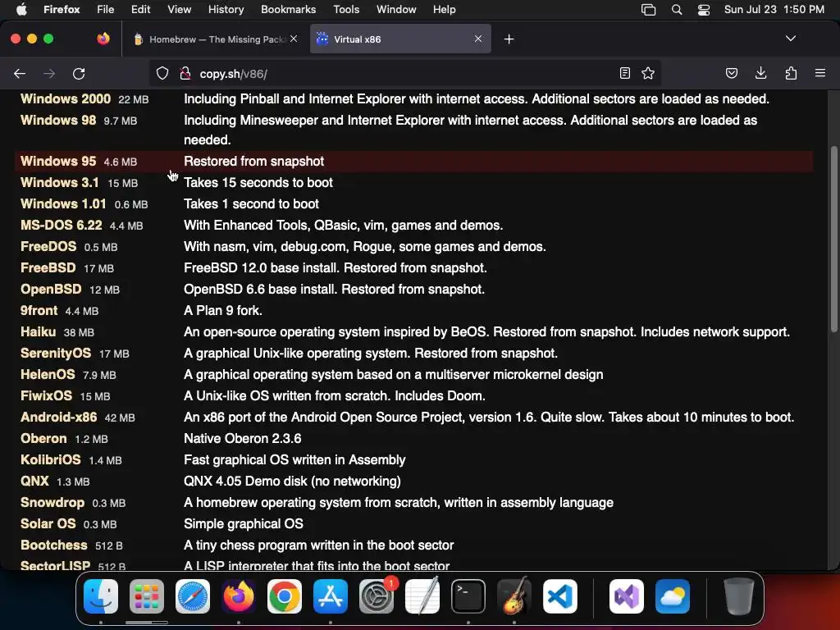Open Launchpad from the Dock
Screen dimensions: 840x630
147,597
